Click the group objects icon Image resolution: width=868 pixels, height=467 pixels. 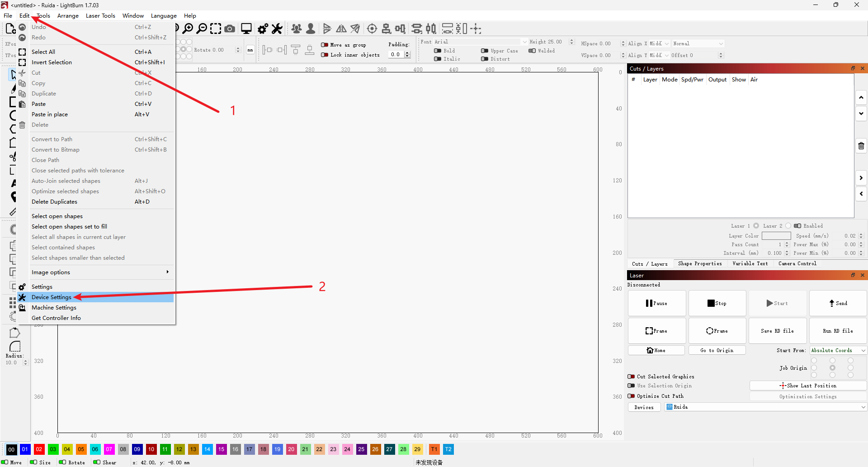pos(297,29)
